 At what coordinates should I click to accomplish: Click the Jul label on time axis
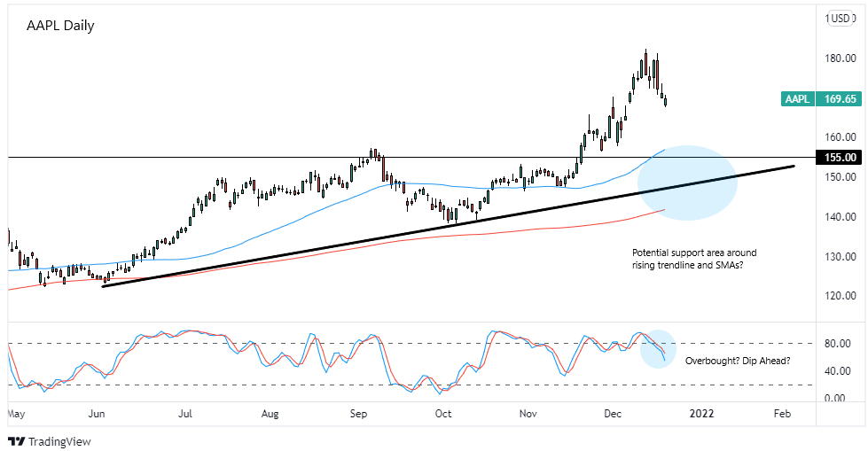[x=185, y=414]
